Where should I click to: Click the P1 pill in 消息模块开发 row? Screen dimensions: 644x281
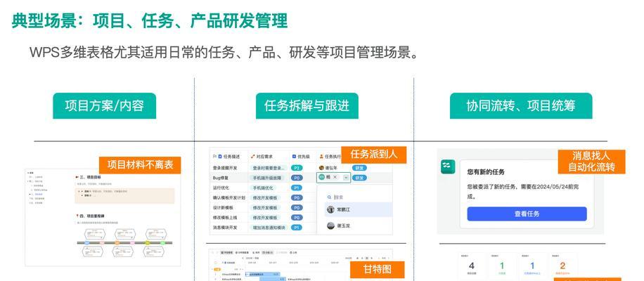click(x=297, y=228)
